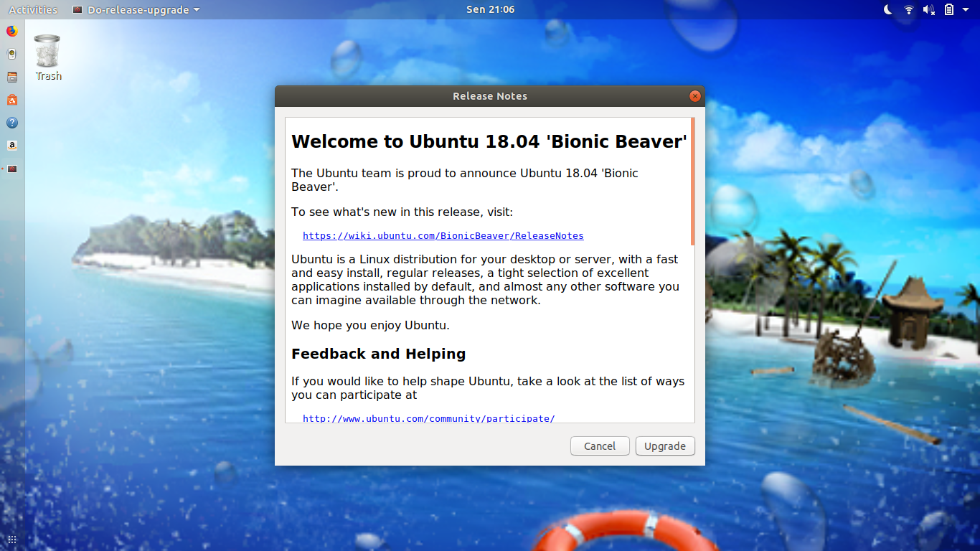Open Ubuntu Software from the dock
980x551 pixels.
[11, 100]
